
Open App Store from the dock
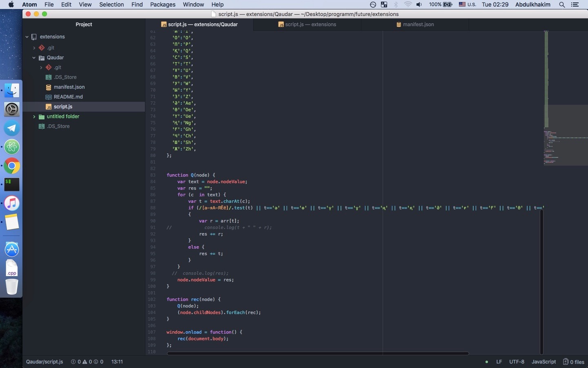click(12, 249)
